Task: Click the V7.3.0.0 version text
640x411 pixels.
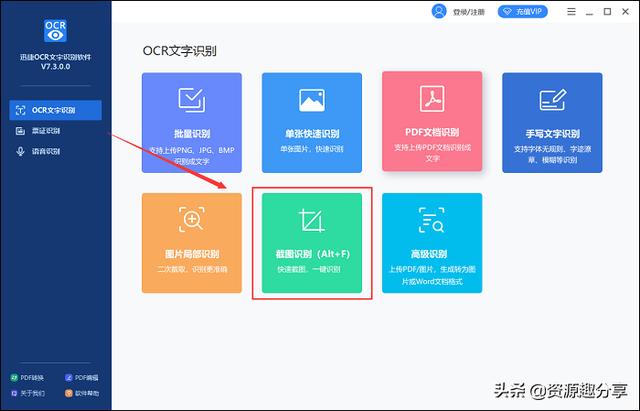Action: coord(56,67)
